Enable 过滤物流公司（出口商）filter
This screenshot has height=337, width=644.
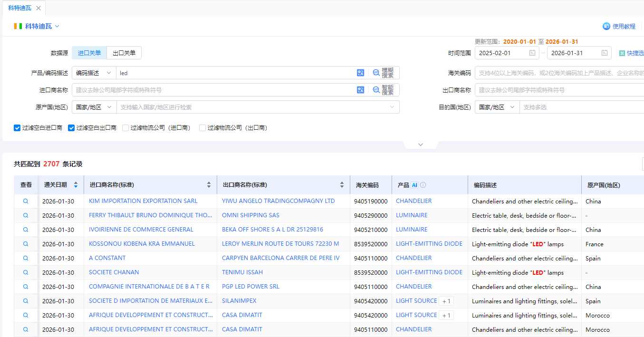[202, 127]
